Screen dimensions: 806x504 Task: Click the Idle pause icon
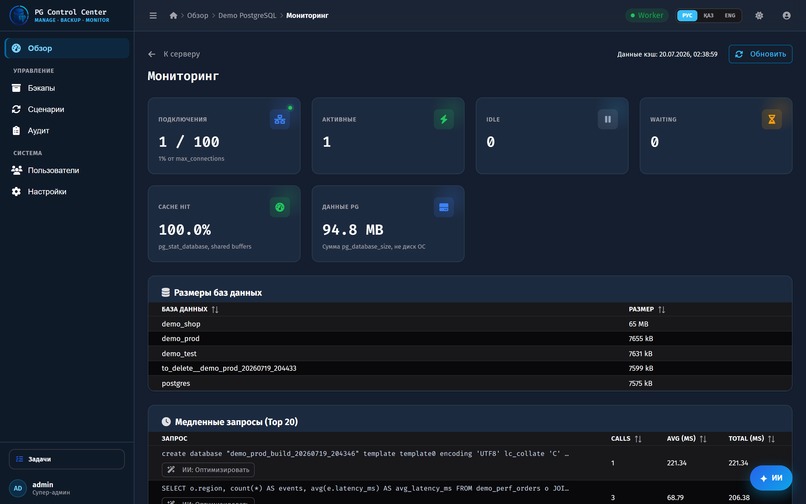[608, 119]
